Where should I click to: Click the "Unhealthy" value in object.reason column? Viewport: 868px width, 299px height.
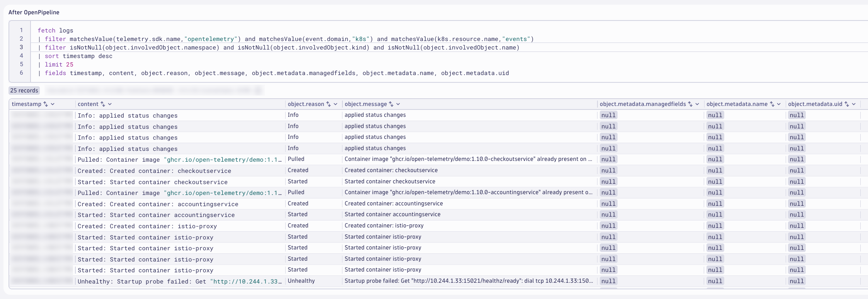coord(301,281)
